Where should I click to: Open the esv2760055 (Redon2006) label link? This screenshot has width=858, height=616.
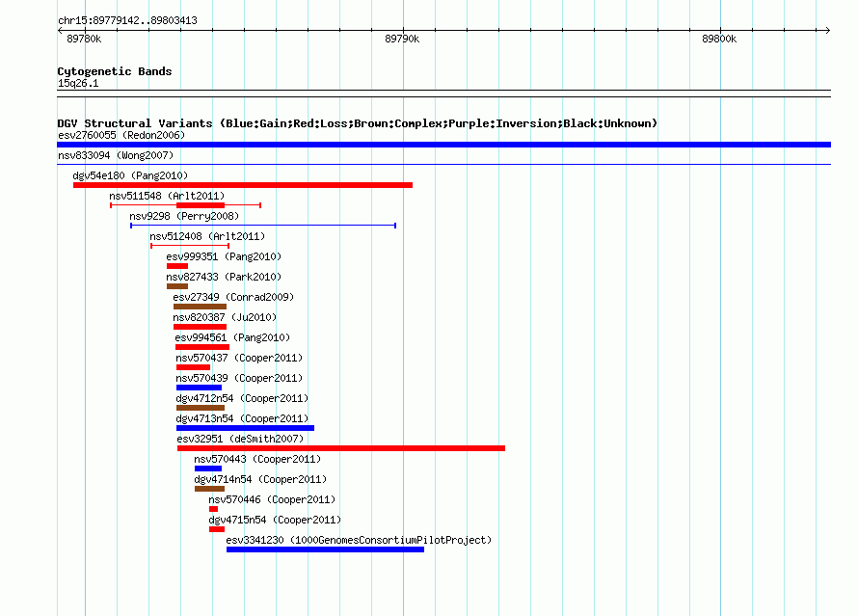(121, 135)
